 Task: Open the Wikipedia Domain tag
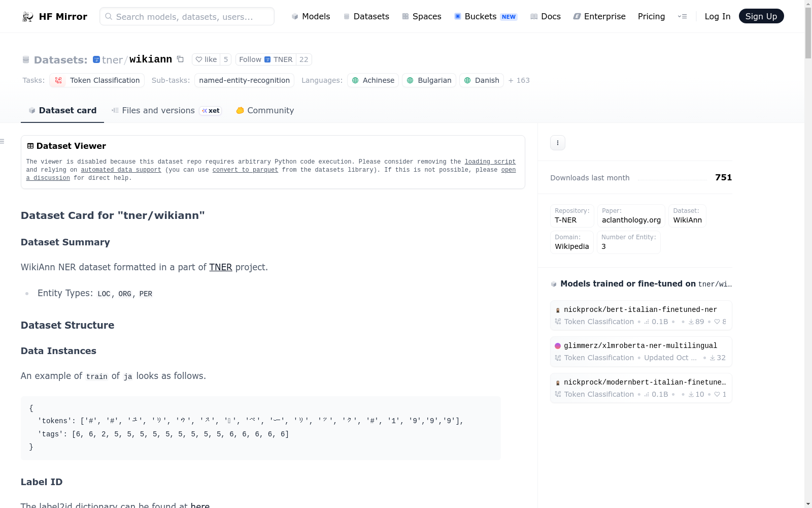point(572,242)
